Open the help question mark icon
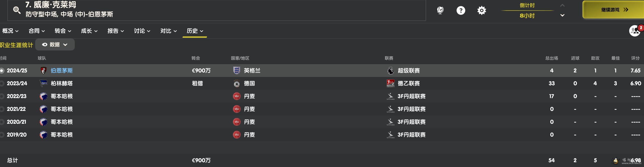The image size is (644, 167). pyautogui.click(x=461, y=11)
